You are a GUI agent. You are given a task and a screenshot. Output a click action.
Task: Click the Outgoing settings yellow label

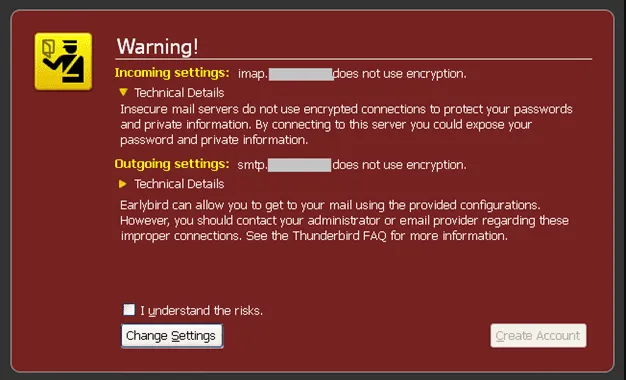click(x=172, y=164)
